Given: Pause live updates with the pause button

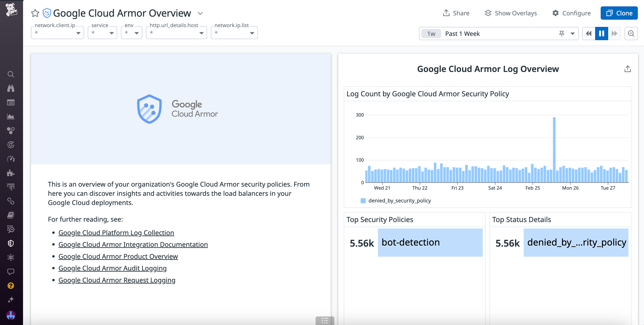Looking at the screenshot, I should pos(601,33).
